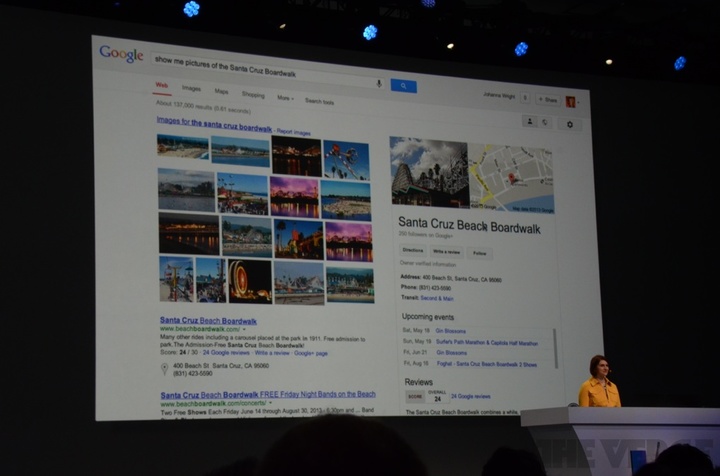
Task: Open the settings gear icon
Action: pyautogui.click(x=569, y=124)
